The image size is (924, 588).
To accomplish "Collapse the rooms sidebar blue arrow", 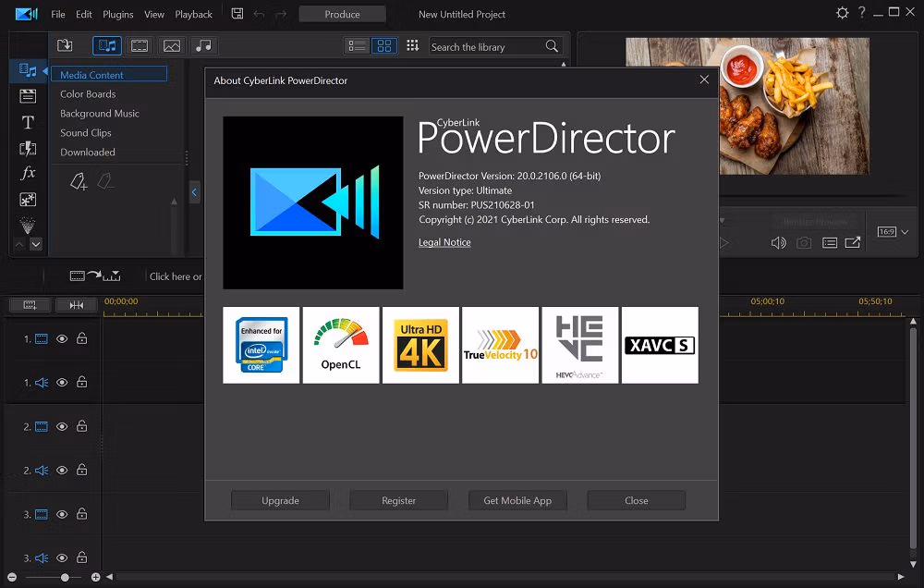I will 44,71.
